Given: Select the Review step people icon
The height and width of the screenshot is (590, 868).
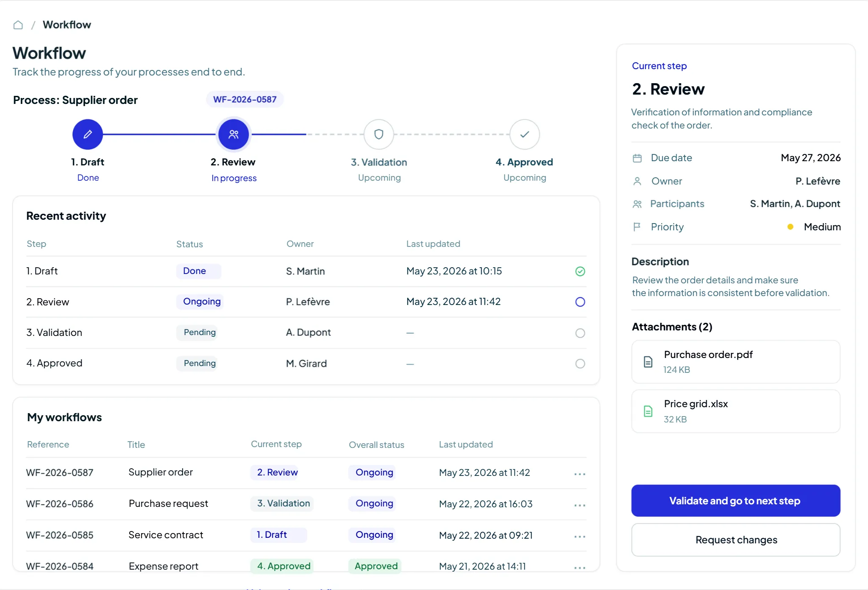Looking at the screenshot, I should point(234,134).
